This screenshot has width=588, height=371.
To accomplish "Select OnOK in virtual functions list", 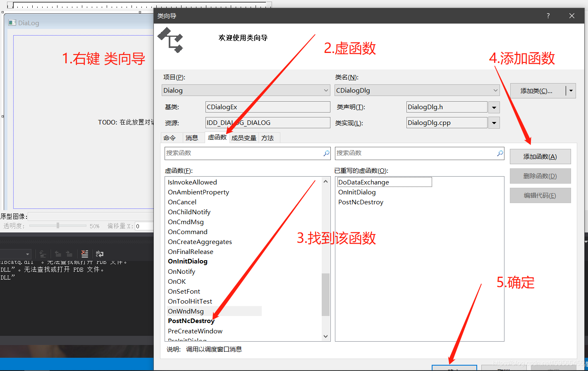I will tap(177, 281).
